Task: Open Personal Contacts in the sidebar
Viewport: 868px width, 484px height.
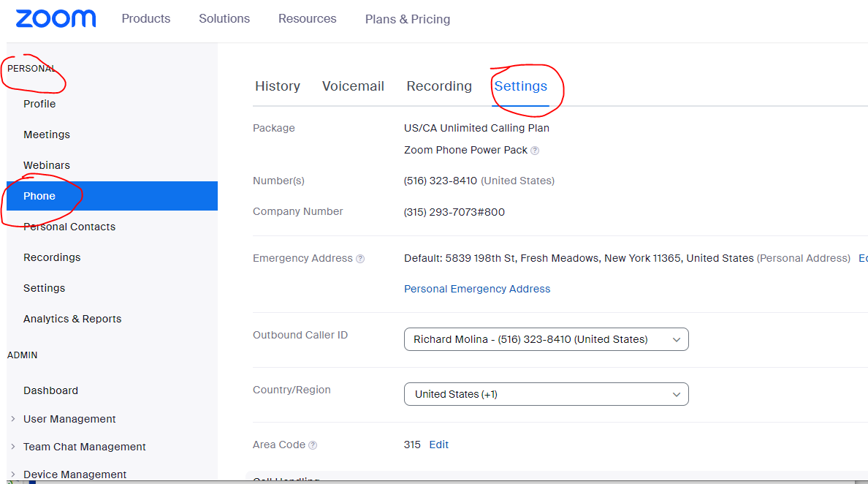Action: point(69,227)
